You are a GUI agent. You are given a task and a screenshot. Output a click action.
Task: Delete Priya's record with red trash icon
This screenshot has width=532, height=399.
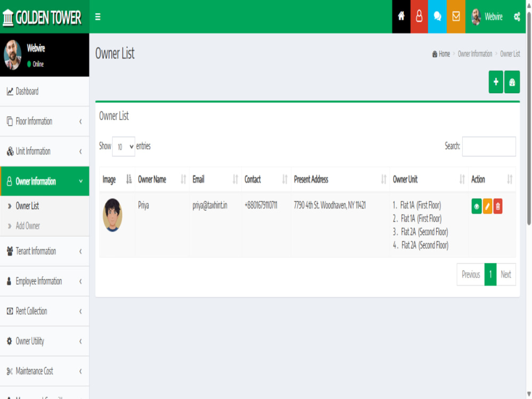point(498,206)
